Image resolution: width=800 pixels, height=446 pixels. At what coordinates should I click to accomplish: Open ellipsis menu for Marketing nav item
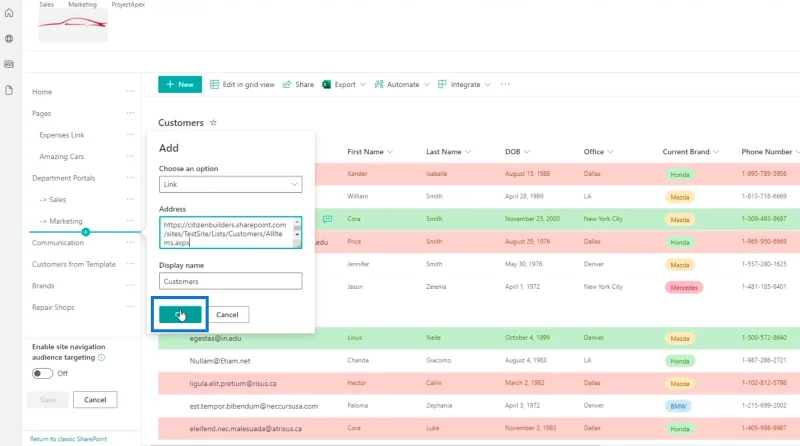click(x=130, y=220)
